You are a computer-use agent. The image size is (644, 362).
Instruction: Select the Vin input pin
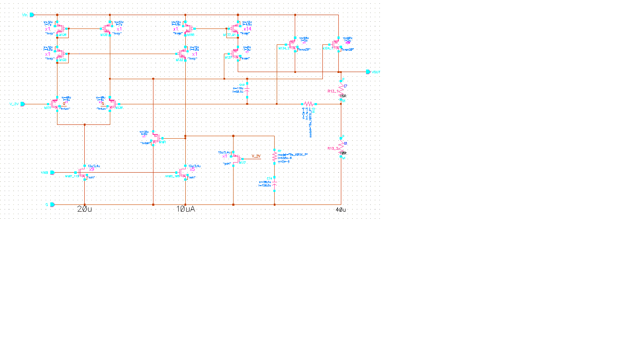32,15
